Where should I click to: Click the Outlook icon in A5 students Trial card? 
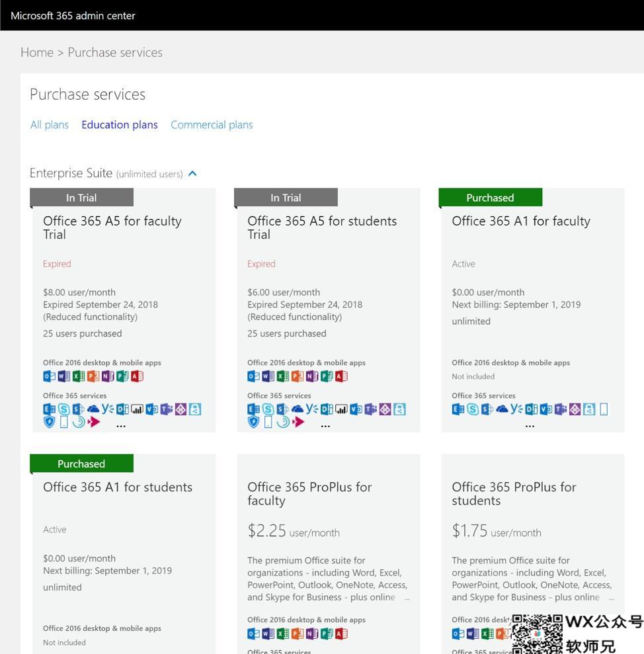tap(254, 376)
